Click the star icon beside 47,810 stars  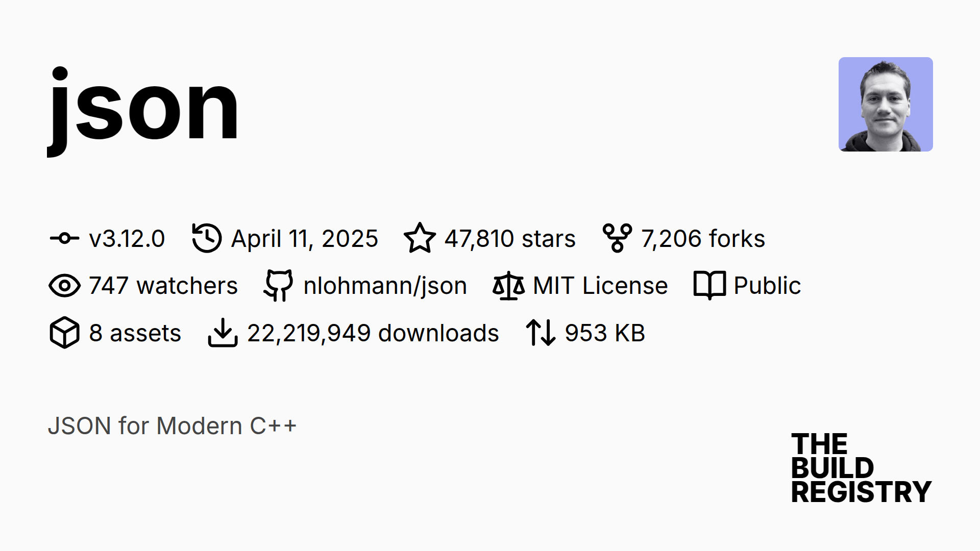pos(420,238)
